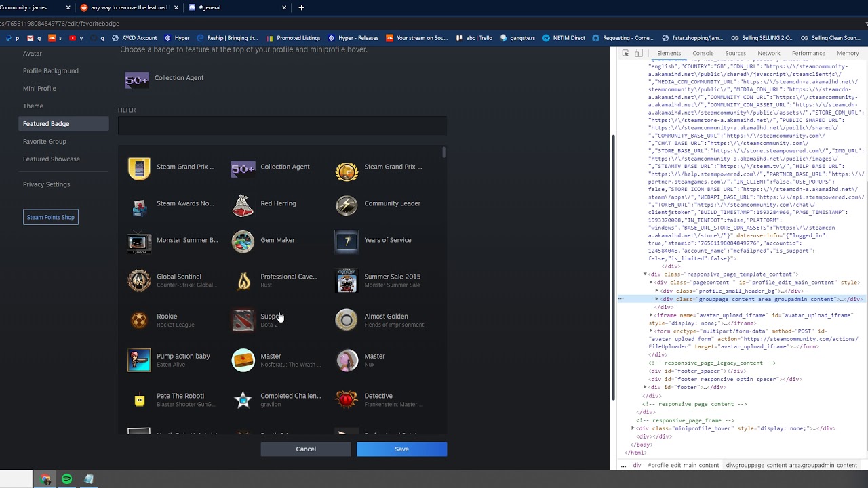The width and height of the screenshot is (868, 488).
Task: Click the badge FILTER text field
Action: [x=282, y=125]
